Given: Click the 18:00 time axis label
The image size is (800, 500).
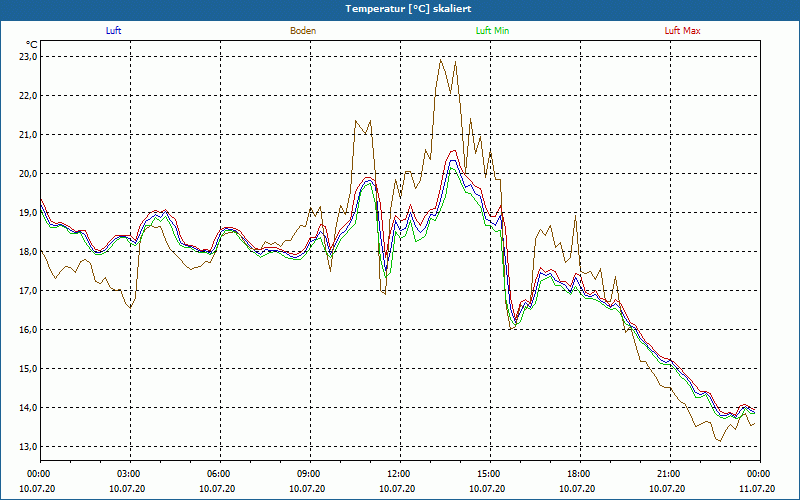Looking at the screenshot, I should click(x=580, y=474).
